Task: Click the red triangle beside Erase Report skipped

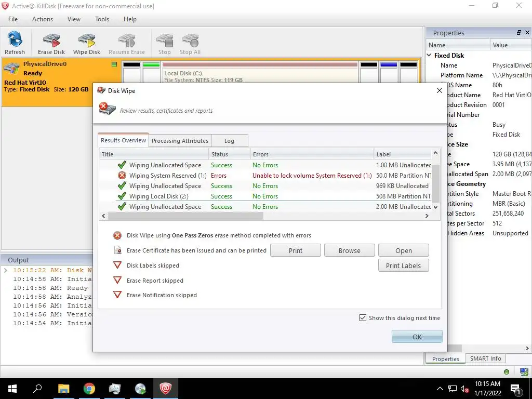Action: pos(117,280)
